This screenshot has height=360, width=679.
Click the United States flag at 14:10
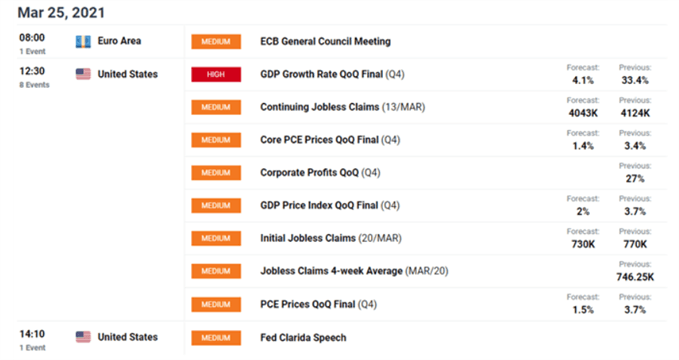[83, 337]
